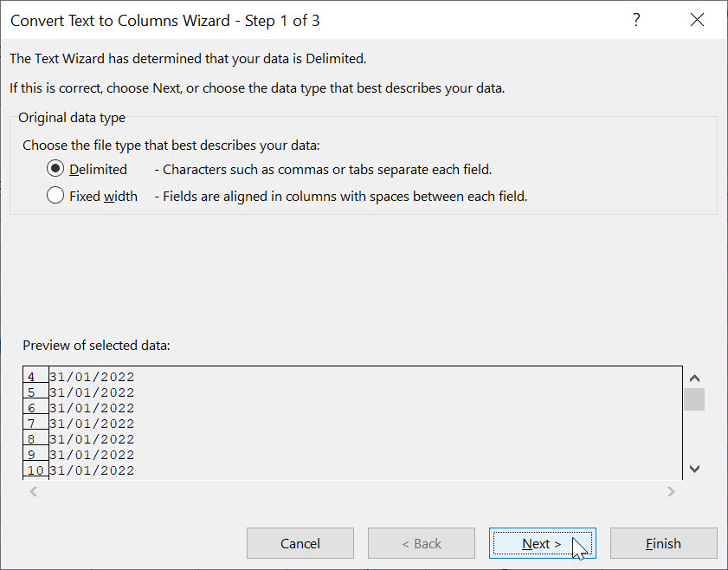Click the right horizontal scroll arrow
This screenshot has height=570, width=728.
[671, 491]
